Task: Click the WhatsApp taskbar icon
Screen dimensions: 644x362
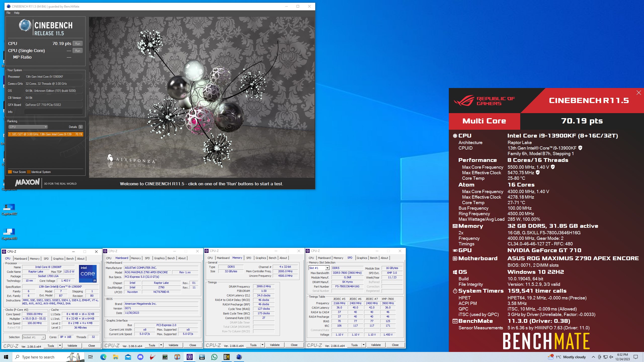Action: (214, 357)
